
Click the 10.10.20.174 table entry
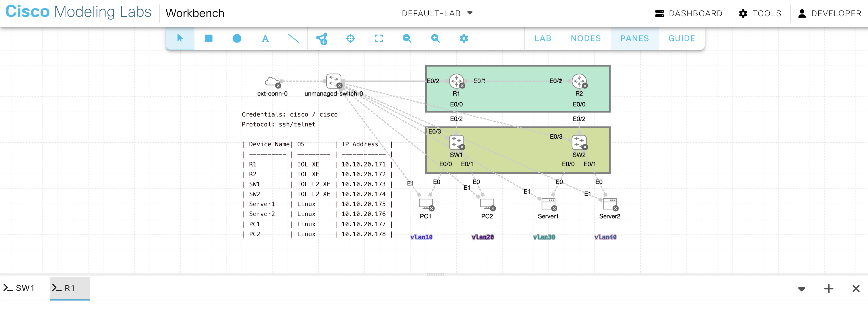tap(363, 194)
